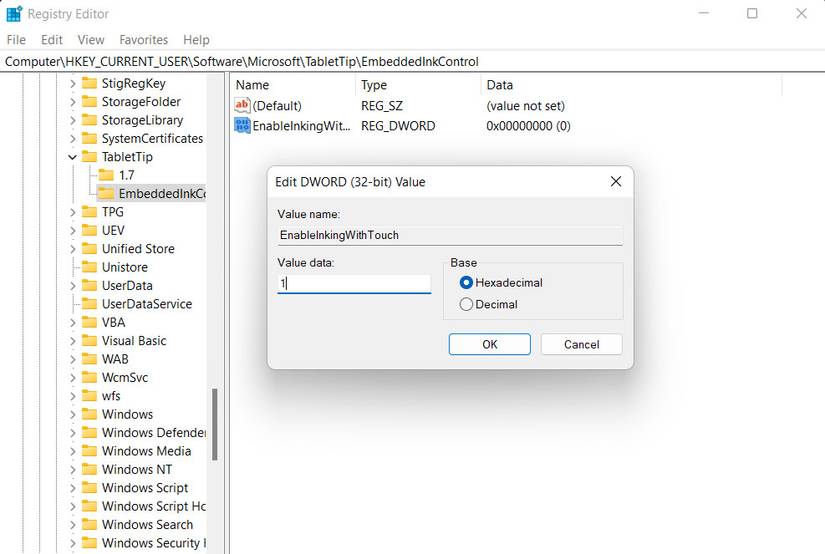Click the UEV folder icon

[x=90, y=230]
